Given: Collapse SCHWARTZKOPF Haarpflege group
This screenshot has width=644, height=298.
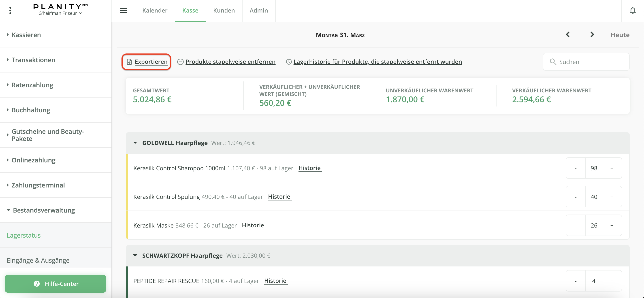Looking at the screenshot, I should pos(135,255).
